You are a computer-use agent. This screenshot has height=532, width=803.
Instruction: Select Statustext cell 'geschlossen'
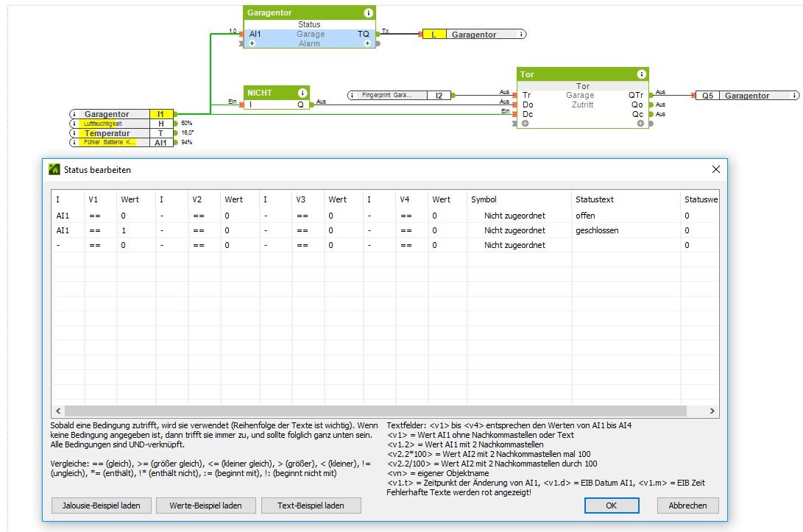coord(626,230)
